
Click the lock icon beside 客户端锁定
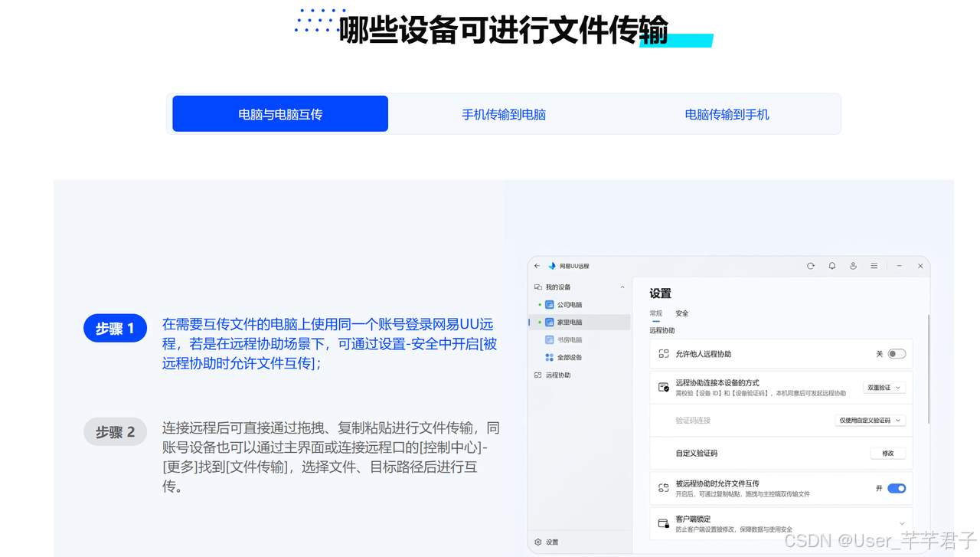tap(664, 523)
